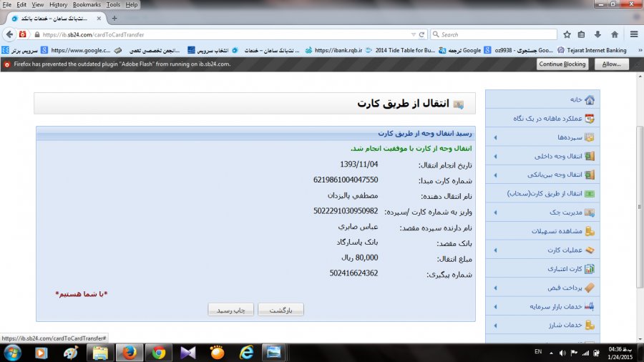Open the https://ibank.rqb.ir bookmark
Image resolution: width=644 pixels, height=362 pixels.
334,50
